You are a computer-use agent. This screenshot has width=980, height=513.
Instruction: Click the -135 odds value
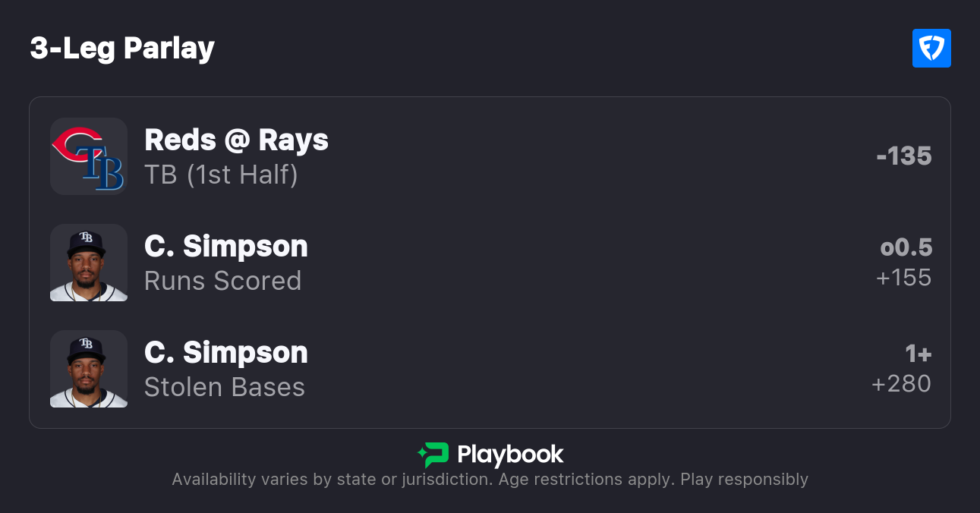[x=903, y=156]
